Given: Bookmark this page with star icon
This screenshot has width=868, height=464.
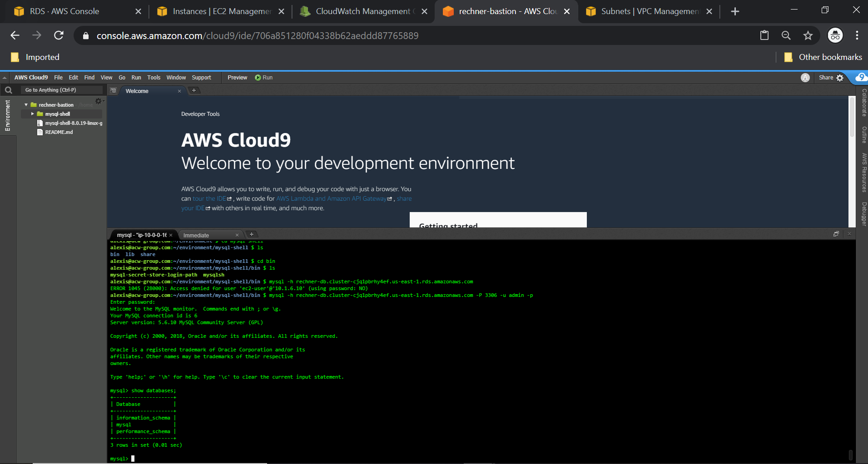Looking at the screenshot, I should tap(808, 35).
